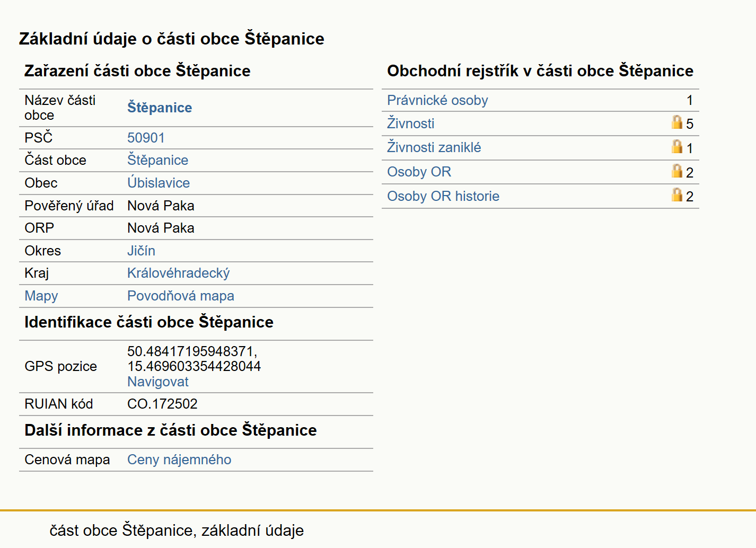Click the PSČ label
This screenshot has width=756, height=548.
39,137
